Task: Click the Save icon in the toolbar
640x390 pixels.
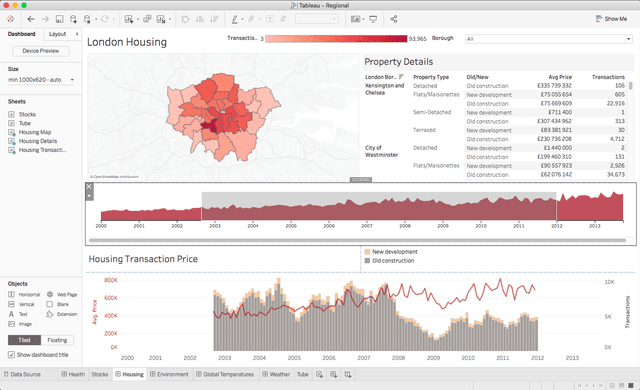Action: (60, 19)
